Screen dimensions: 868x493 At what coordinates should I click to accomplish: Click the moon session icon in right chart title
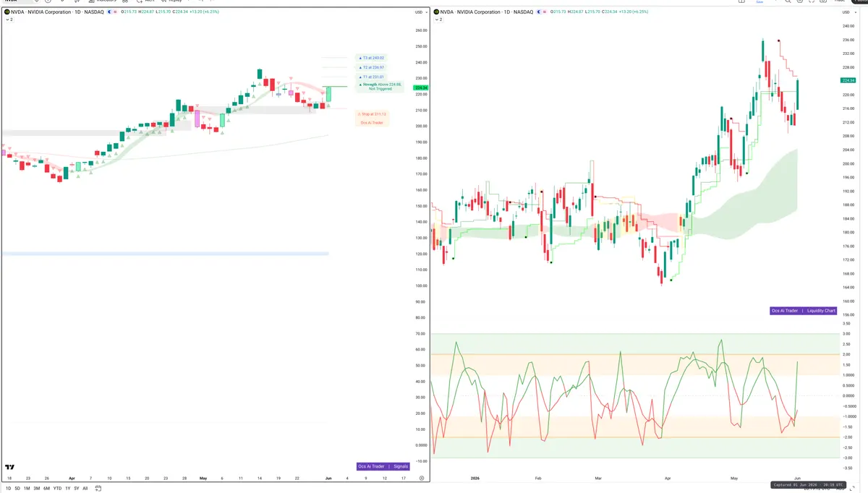(x=540, y=12)
